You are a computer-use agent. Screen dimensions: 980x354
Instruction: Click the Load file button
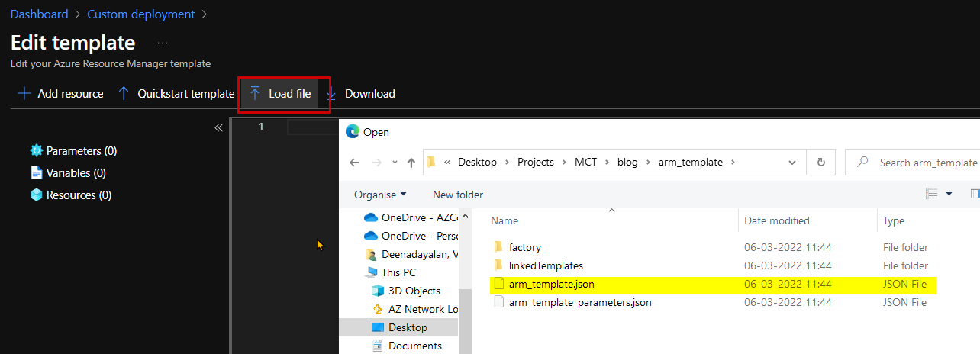click(x=280, y=94)
